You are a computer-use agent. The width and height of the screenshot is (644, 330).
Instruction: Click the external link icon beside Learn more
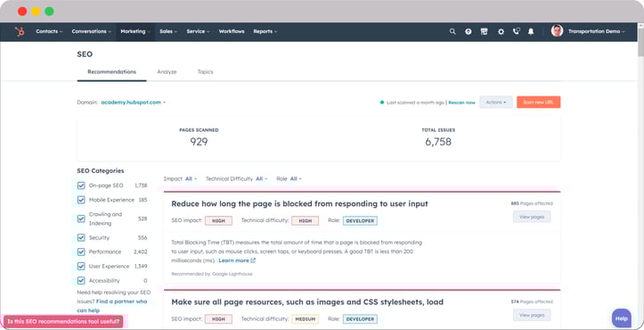click(x=253, y=260)
